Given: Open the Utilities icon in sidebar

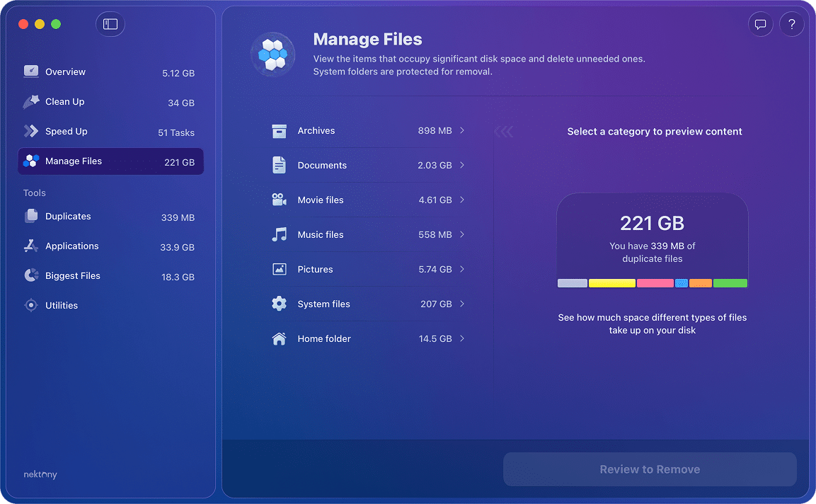Looking at the screenshot, I should pos(31,305).
